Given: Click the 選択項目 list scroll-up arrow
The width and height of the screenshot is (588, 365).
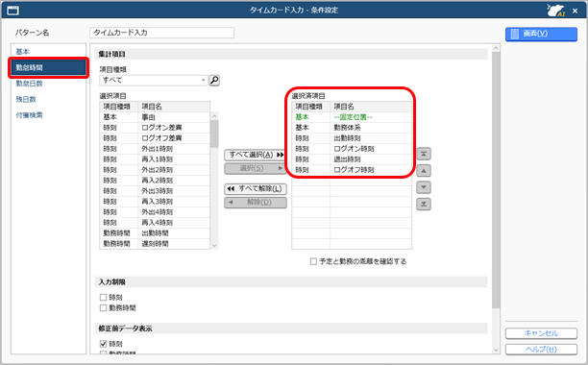Looking at the screenshot, I should (214, 116).
